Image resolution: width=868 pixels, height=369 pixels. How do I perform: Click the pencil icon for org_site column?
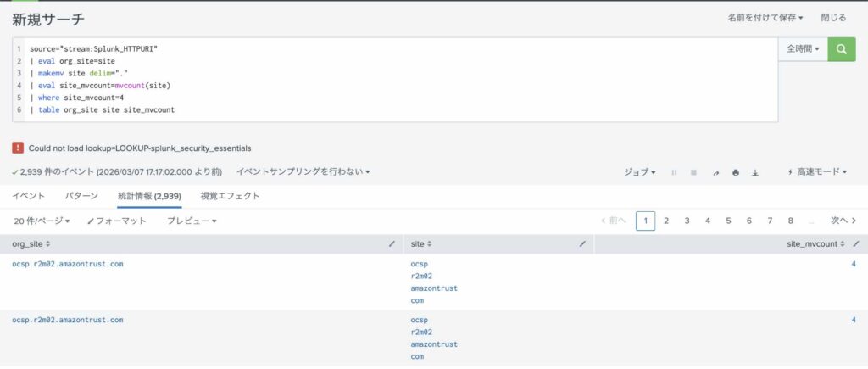(392, 243)
